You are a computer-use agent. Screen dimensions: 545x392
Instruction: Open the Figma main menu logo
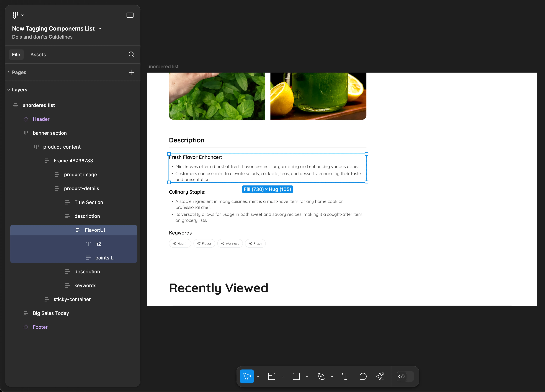15,15
